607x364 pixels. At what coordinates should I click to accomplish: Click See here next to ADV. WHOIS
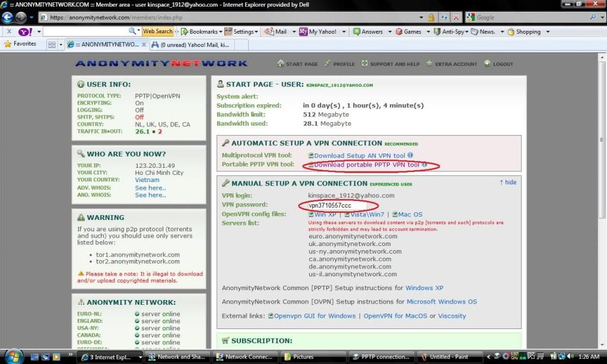[150, 187]
